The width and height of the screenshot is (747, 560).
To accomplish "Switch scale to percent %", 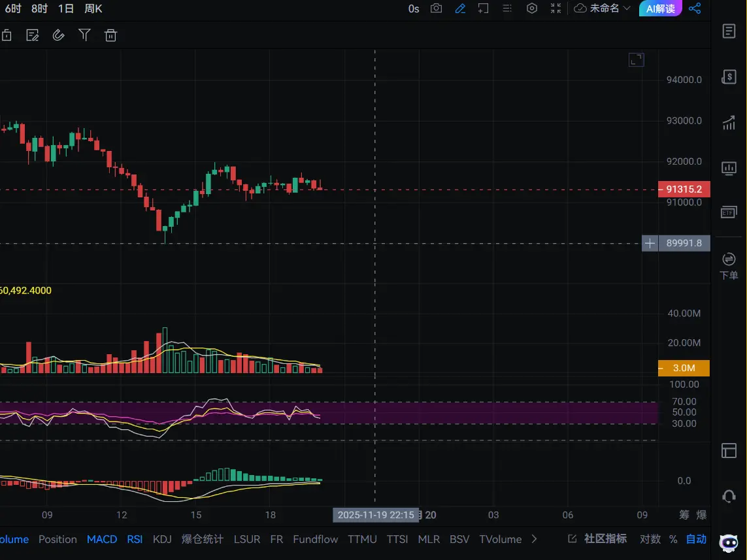I will [673, 539].
